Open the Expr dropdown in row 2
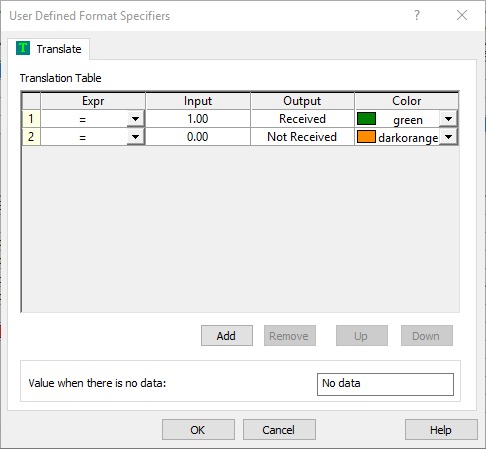486x449 pixels. pyautogui.click(x=135, y=137)
